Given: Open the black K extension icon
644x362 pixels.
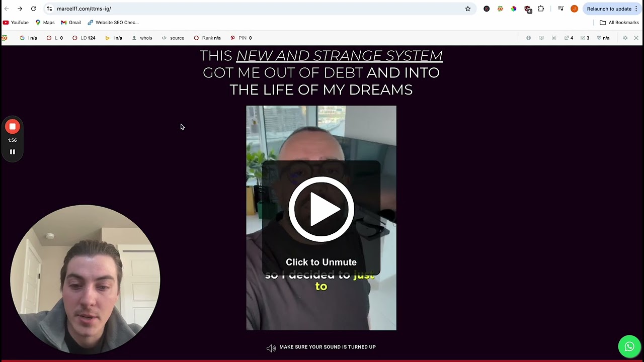Looking at the screenshot, I should (x=487, y=9).
